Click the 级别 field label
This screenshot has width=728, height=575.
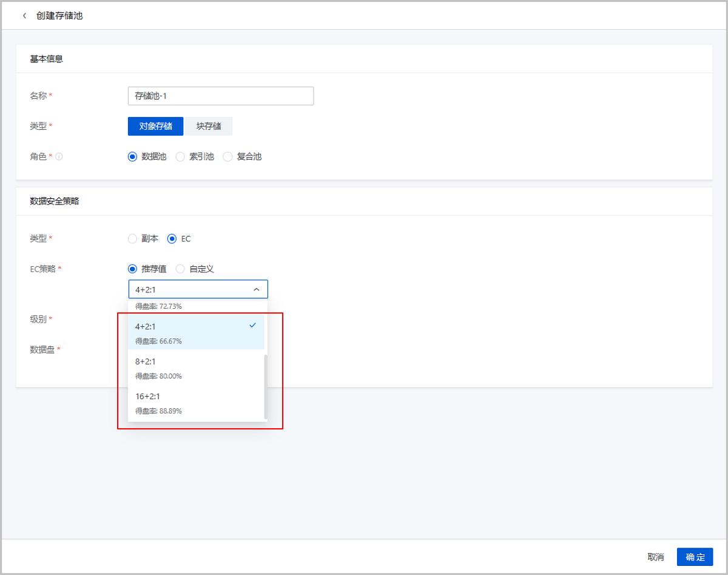[38, 319]
